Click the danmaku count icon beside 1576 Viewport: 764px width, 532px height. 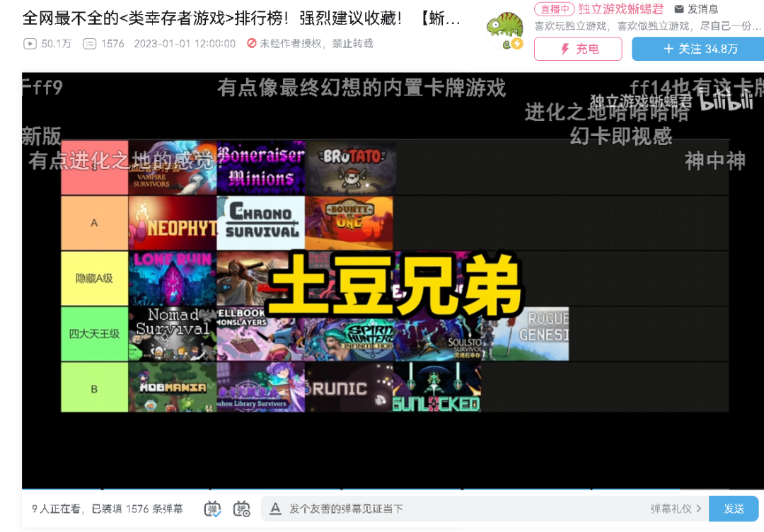point(90,44)
